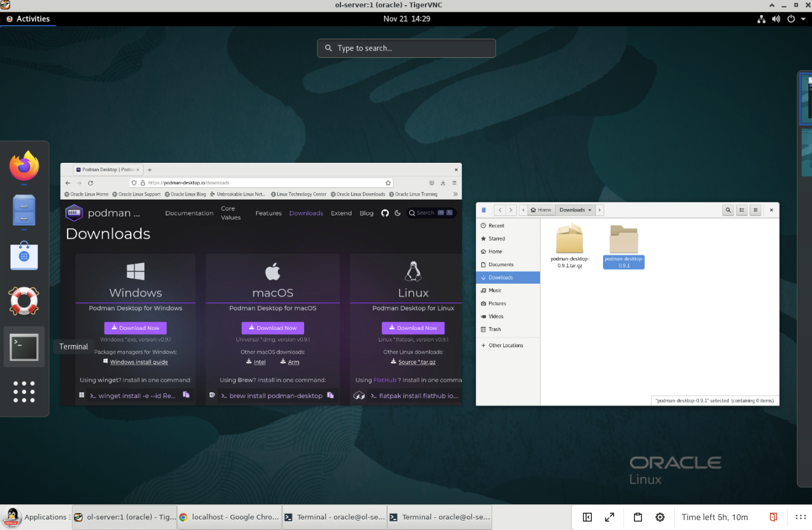Image resolution: width=812 pixels, height=530 pixels.
Task: Copy the brew install podman-desktop command
Action: (x=330, y=395)
